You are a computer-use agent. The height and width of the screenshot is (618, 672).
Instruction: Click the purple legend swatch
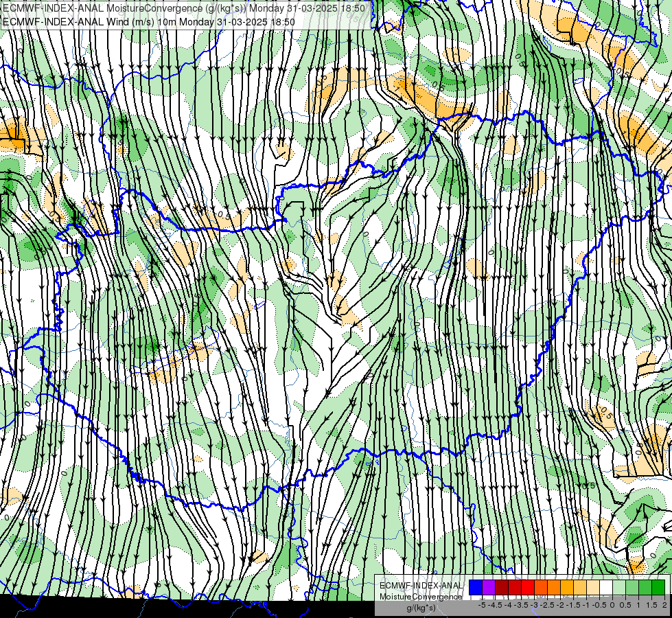tap(489, 588)
